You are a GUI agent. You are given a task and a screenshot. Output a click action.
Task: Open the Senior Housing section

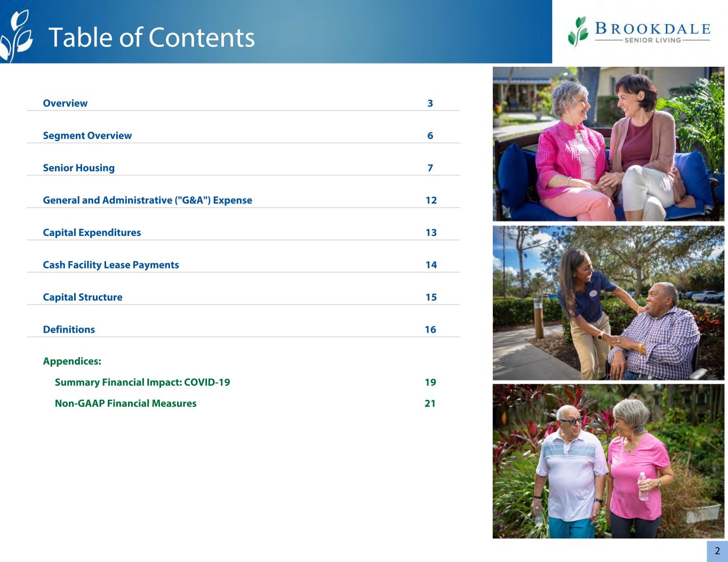coord(78,168)
